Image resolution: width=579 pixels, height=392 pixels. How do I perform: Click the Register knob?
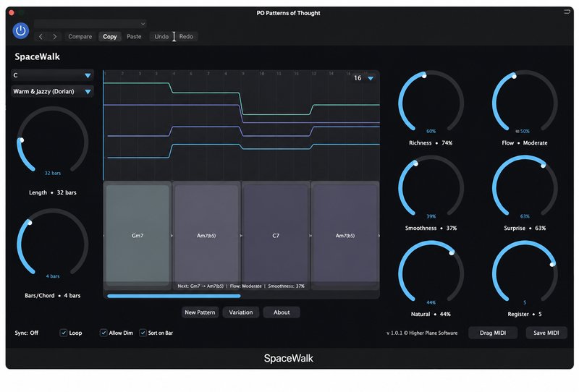point(525,273)
